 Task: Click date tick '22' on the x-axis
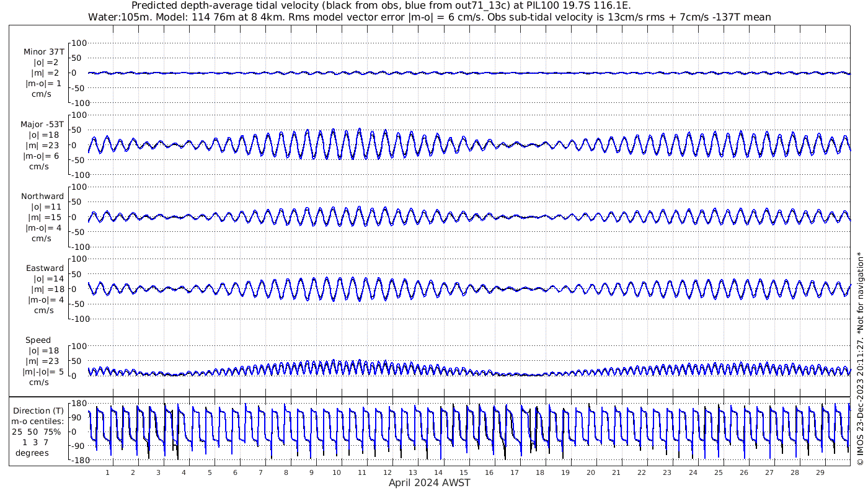pos(642,472)
